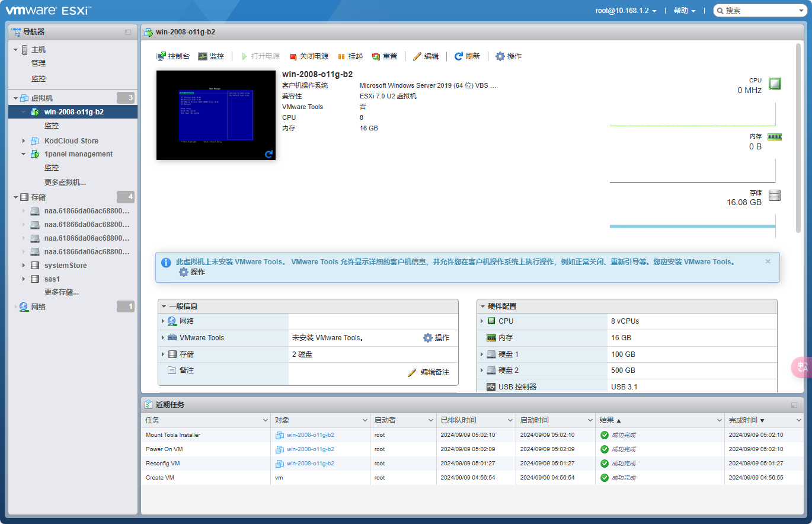
Task: Open the 帮助 menu
Action: (x=685, y=11)
